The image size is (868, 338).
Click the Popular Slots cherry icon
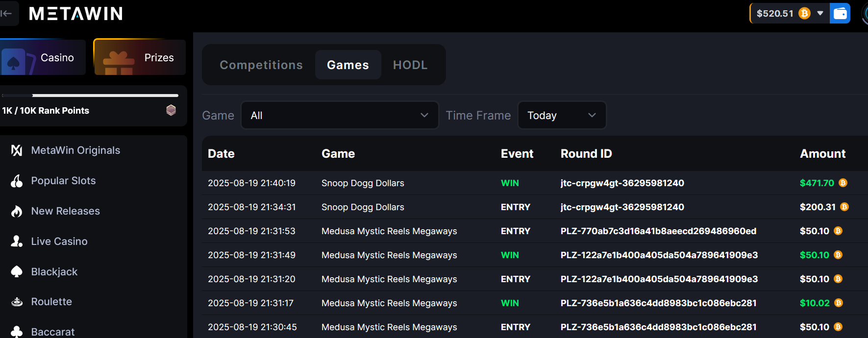[x=17, y=181]
